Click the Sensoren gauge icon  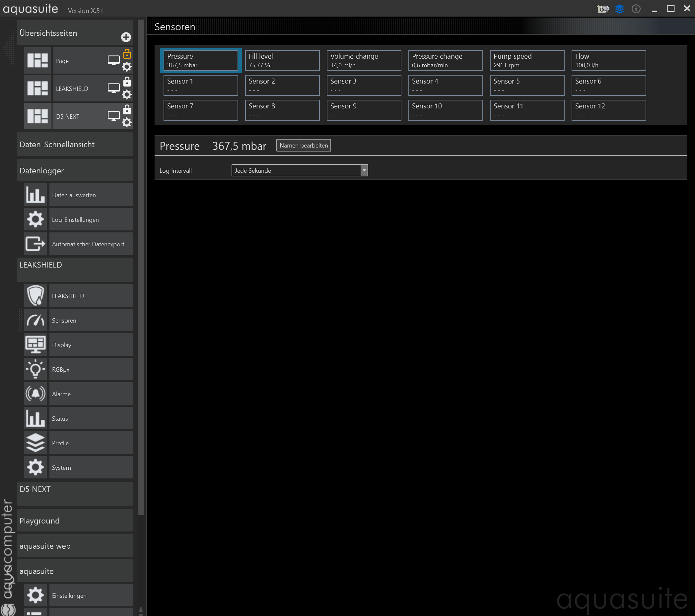(35, 320)
